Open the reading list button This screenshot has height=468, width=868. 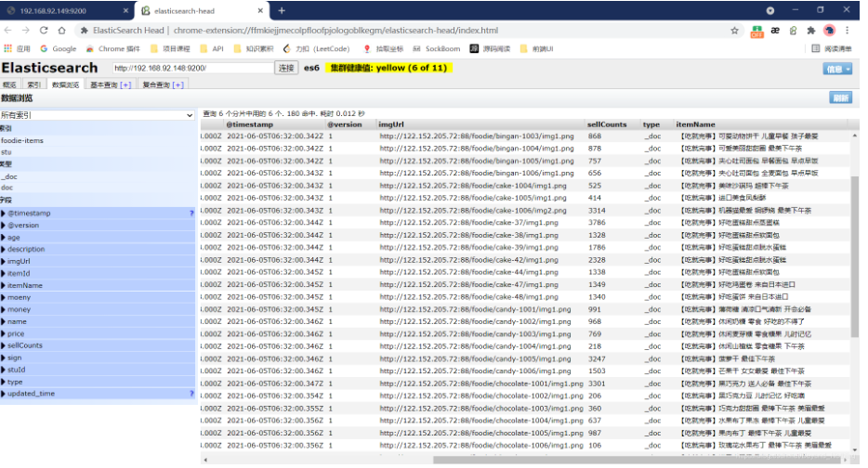(831, 48)
